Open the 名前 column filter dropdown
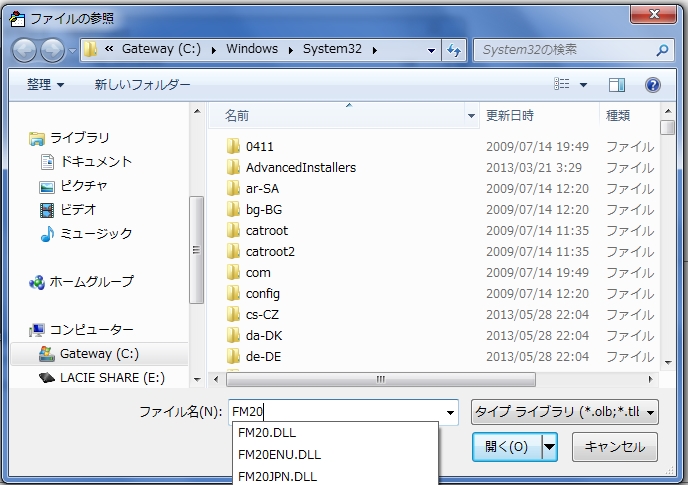 click(x=471, y=116)
